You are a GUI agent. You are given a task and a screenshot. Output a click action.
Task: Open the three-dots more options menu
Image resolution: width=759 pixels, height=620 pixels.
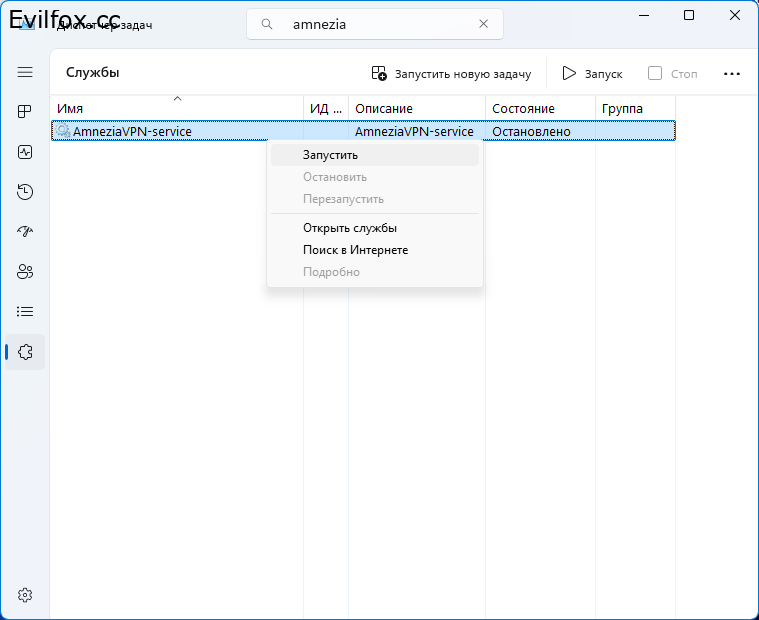point(732,74)
